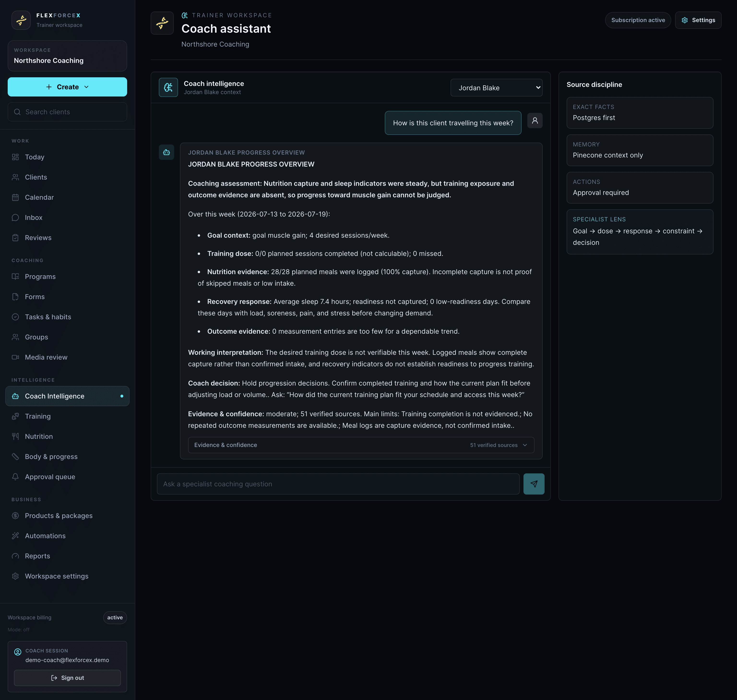This screenshot has width=737, height=700.
Task: Click the FlexForceX logo icon in sidebar
Action: [21, 20]
